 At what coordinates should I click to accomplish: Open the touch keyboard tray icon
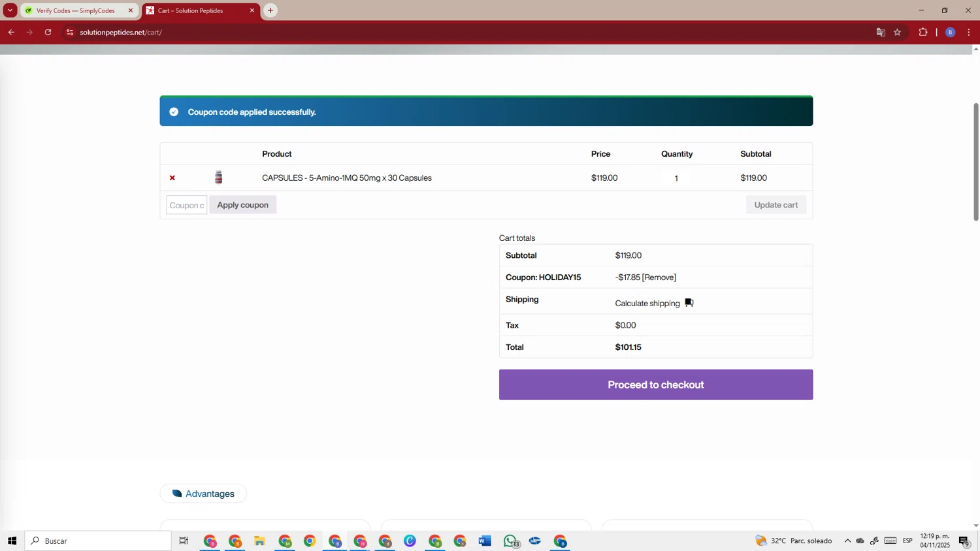tap(890, 541)
